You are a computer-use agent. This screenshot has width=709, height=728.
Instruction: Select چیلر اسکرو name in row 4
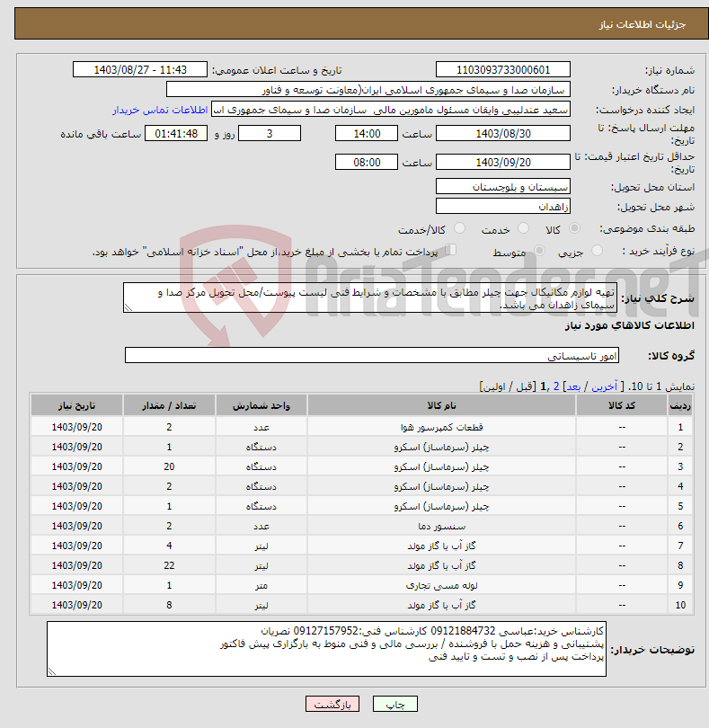(x=441, y=486)
